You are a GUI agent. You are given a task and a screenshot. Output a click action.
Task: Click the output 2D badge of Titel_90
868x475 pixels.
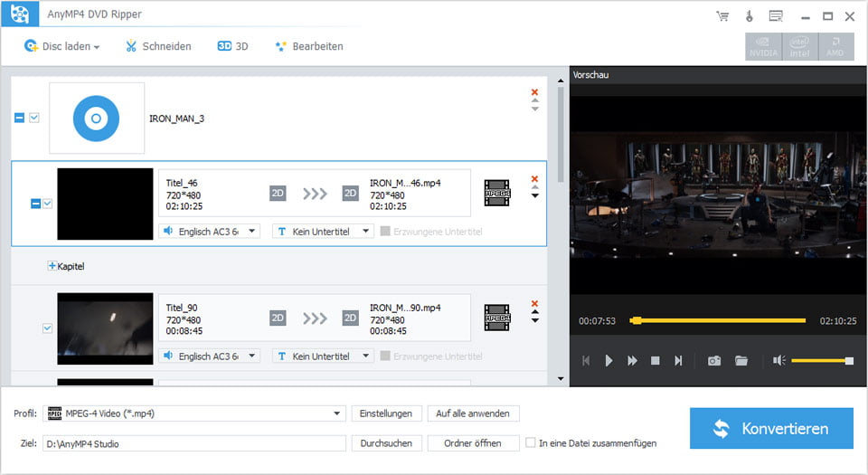351,318
